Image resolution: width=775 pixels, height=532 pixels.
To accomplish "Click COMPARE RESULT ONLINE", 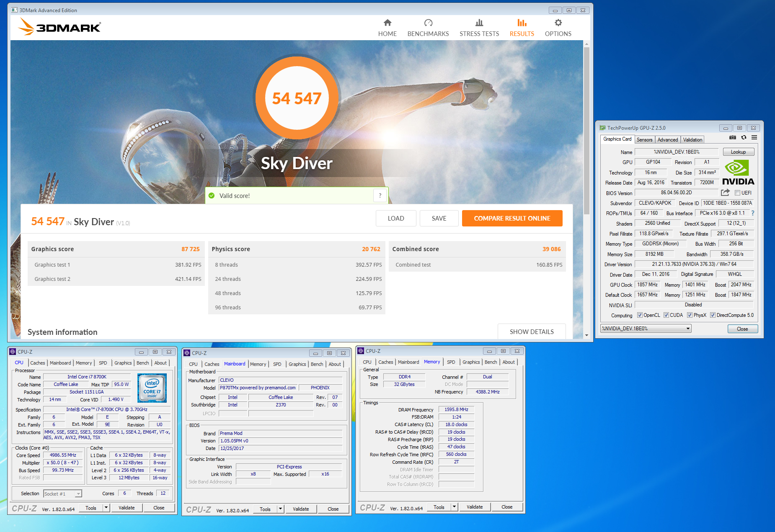I will click(x=512, y=218).
